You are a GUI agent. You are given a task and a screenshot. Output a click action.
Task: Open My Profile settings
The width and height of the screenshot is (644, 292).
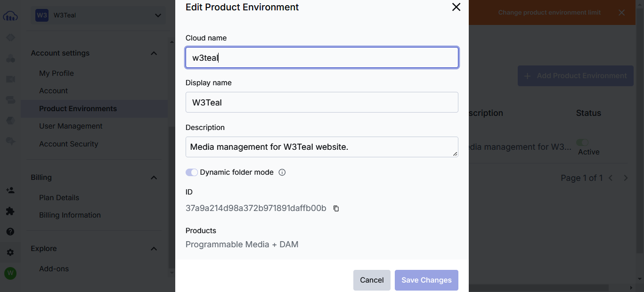click(x=57, y=73)
